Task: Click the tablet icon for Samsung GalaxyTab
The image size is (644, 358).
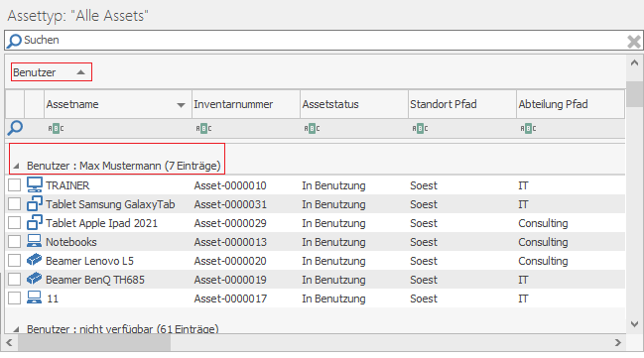Action: 35,203
